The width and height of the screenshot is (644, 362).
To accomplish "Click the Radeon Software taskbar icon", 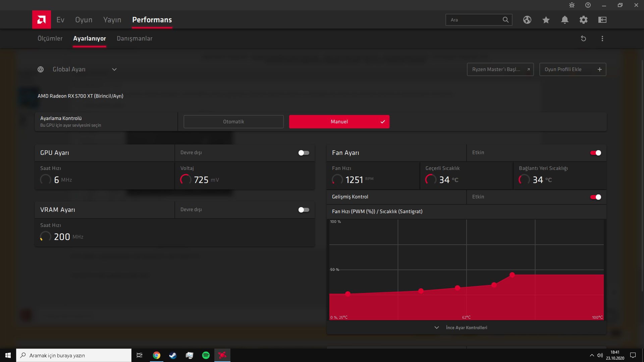I will (222, 355).
